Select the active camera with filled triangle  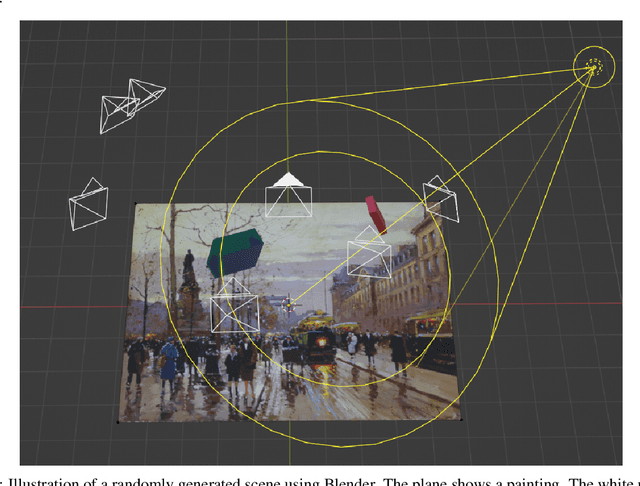tap(289, 195)
